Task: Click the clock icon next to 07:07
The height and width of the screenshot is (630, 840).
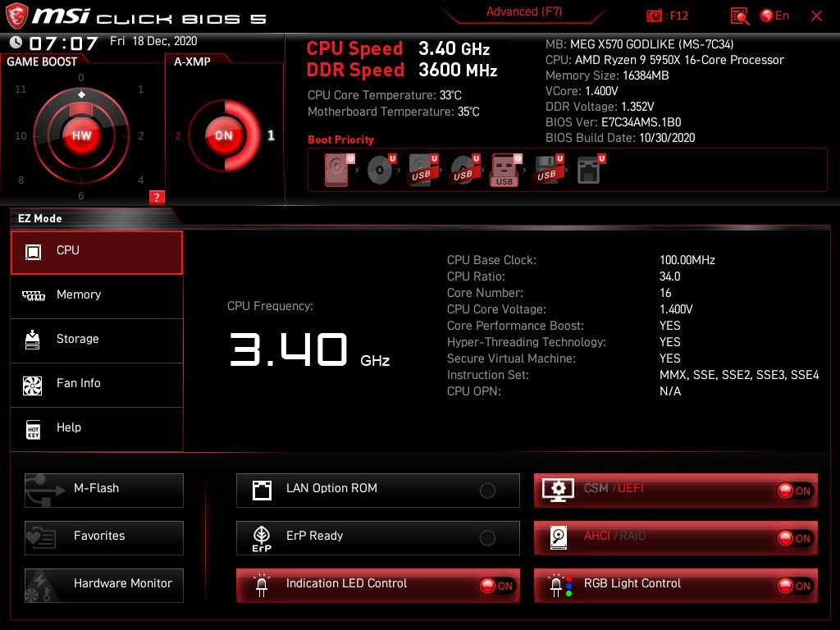Action: 16,43
